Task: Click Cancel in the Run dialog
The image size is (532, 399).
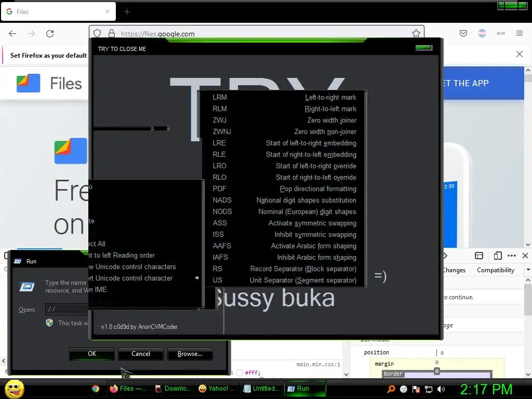Action: pyautogui.click(x=141, y=354)
